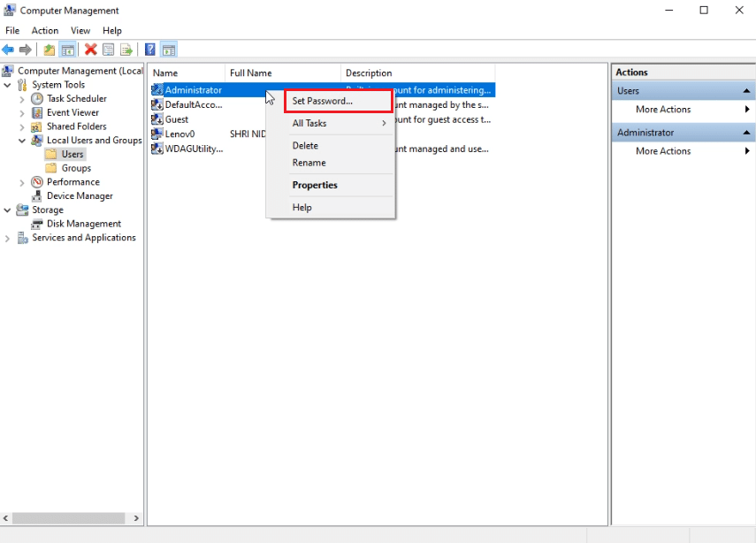
Task: Click the Lenov0 user account icon
Action: (x=157, y=134)
